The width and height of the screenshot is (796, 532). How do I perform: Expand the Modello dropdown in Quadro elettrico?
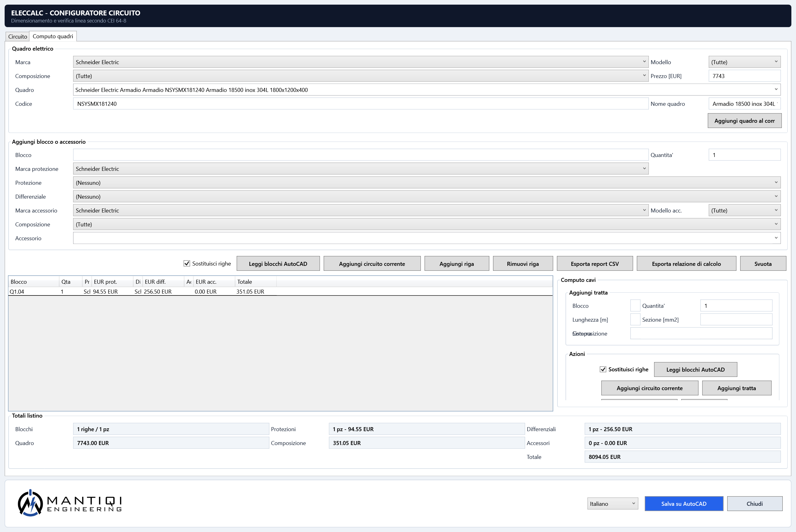[744, 62]
